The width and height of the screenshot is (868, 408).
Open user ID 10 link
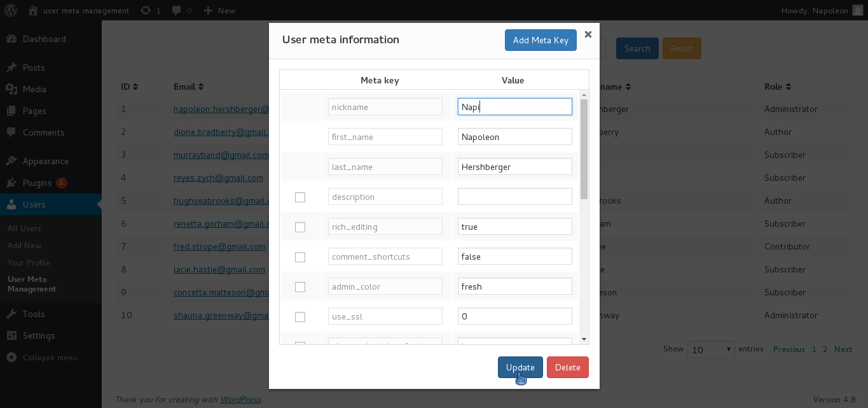tap(127, 315)
